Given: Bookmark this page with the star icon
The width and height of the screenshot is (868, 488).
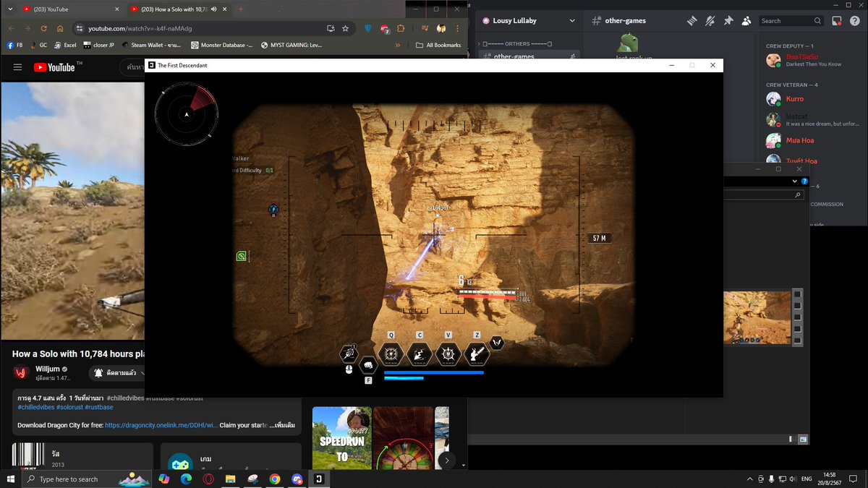Looking at the screenshot, I should [346, 28].
